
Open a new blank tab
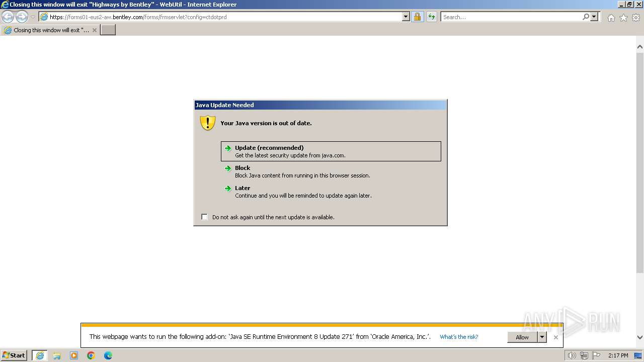coord(108,30)
